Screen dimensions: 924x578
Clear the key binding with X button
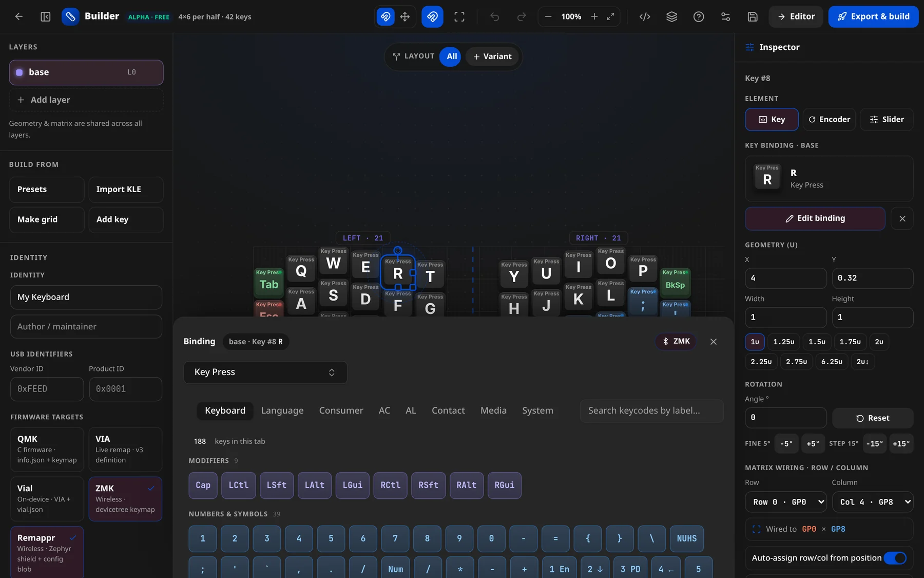(902, 218)
